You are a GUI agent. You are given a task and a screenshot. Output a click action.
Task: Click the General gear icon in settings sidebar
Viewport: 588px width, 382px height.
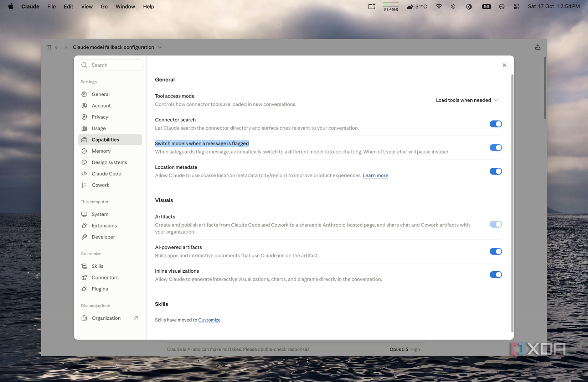[84, 94]
